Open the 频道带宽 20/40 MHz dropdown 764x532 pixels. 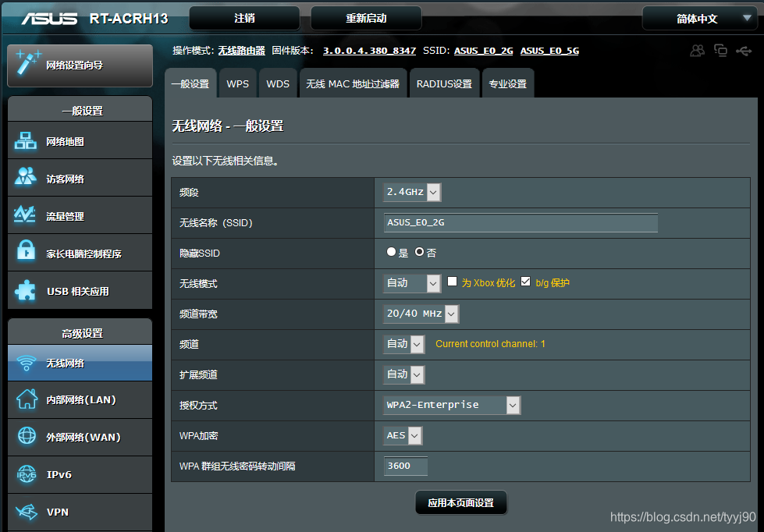point(421,314)
